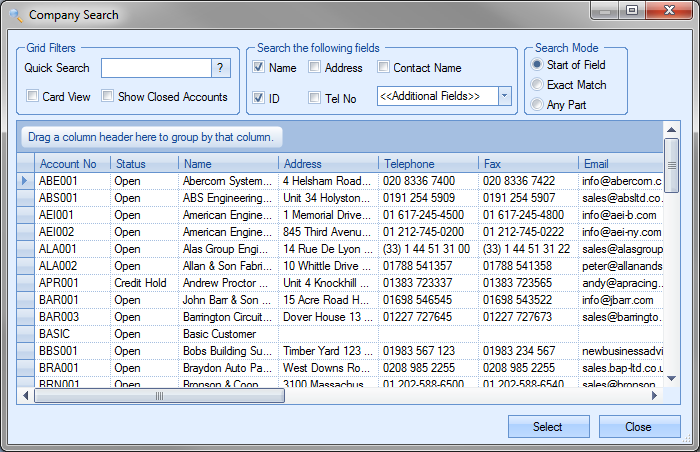
Task: Click the horizontal scrollbar right arrow
Action: pyautogui.click(x=655, y=396)
